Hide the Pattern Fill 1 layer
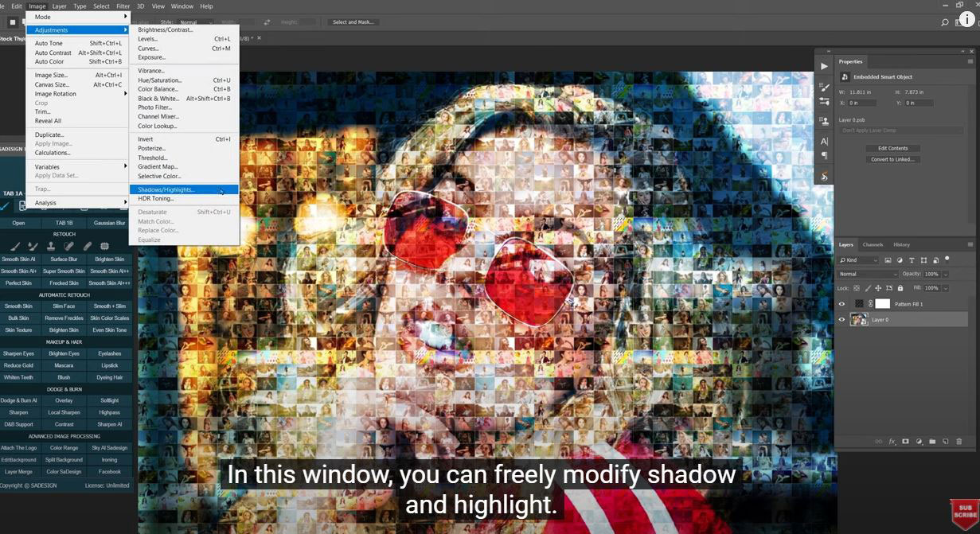This screenshot has width=980, height=534. coord(841,304)
